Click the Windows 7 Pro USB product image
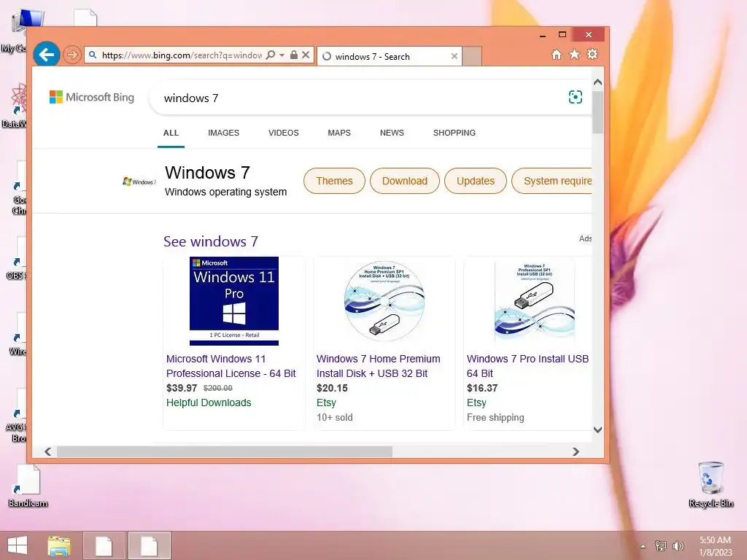Image resolution: width=747 pixels, height=560 pixels. pyautogui.click(x=535, y=301)
